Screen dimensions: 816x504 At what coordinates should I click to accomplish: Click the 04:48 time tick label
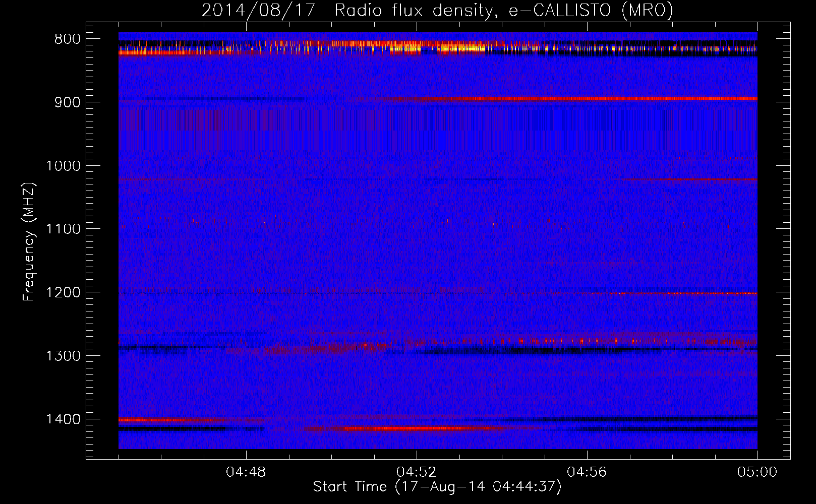point(246,472)
